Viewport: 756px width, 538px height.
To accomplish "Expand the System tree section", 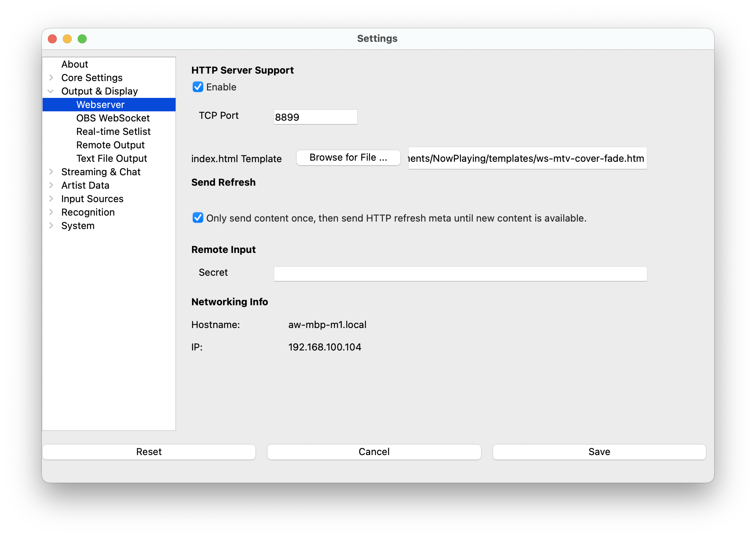I will tap(51, 226).
